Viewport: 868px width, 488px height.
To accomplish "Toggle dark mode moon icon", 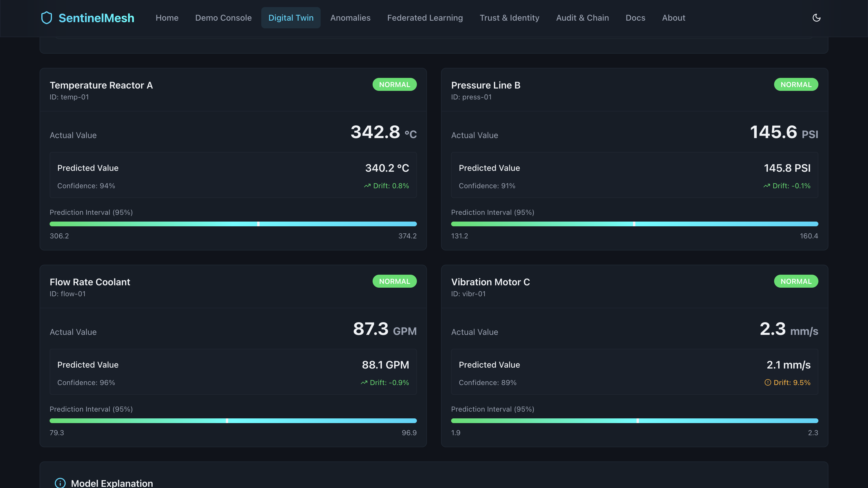I will (816, 18).
